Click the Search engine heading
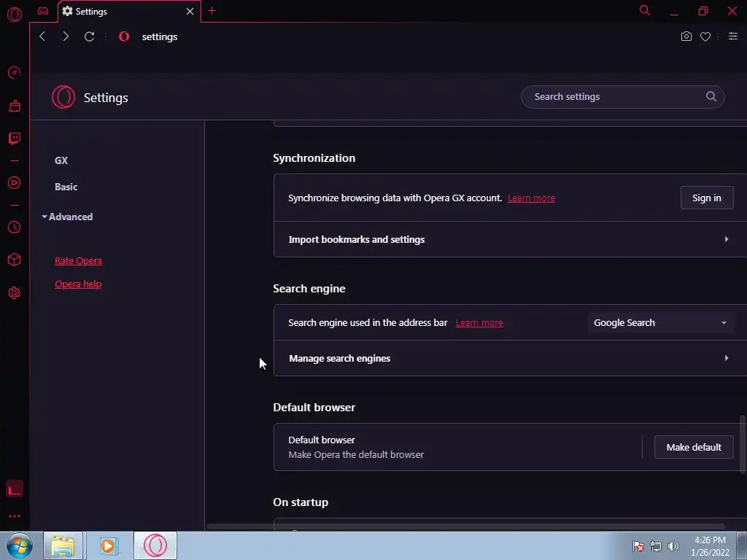The height and width of the screenshot is (560, 747). click(309, 289)
